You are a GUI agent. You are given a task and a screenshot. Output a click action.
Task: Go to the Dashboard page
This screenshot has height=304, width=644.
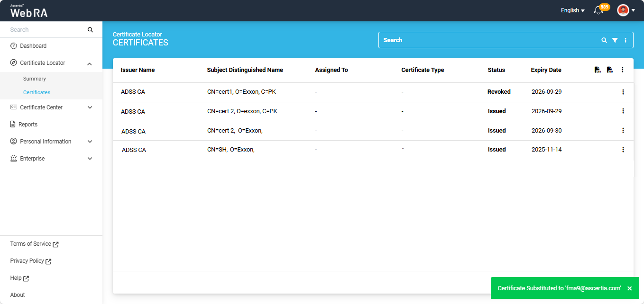pos(33,46)
